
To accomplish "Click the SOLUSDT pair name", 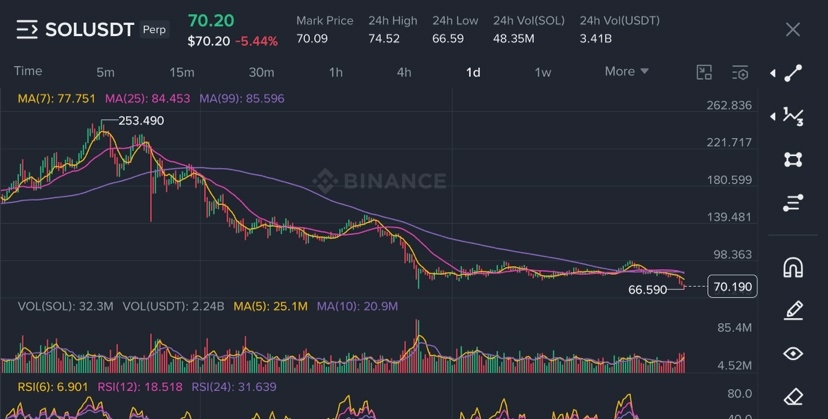I will [90, 30].
